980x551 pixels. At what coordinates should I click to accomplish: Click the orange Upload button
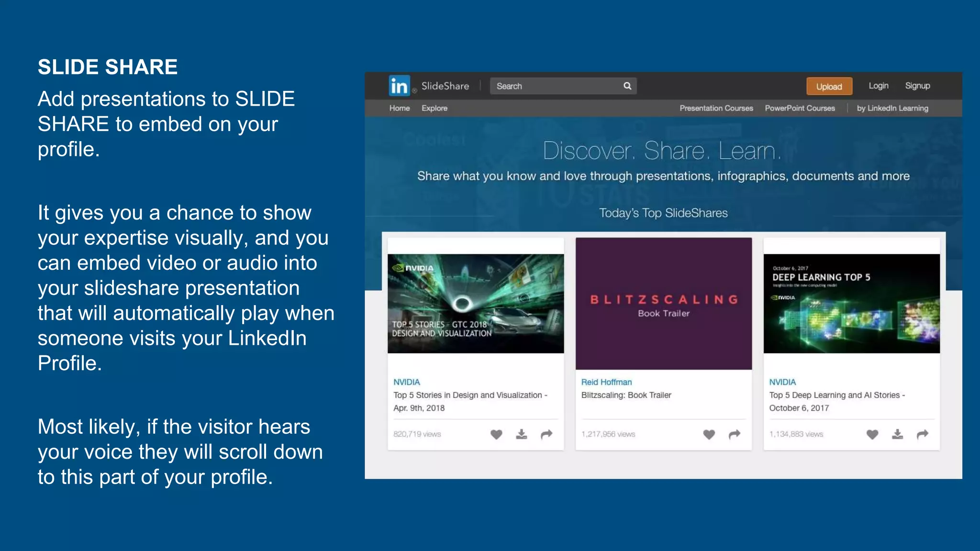[x=829, y=87]
